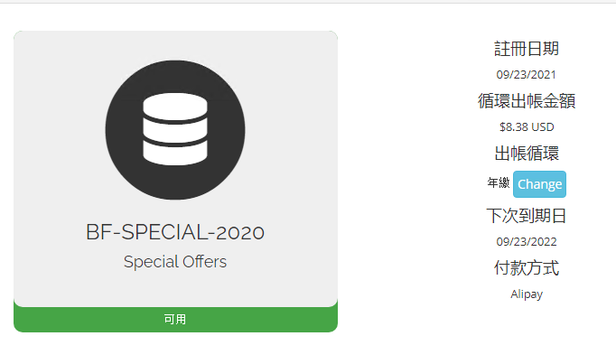Image resolution: width=616 pixels, height=364 pixels.
Task: Click the 循環出帳金額 heading
Action: tap(527, 101)
